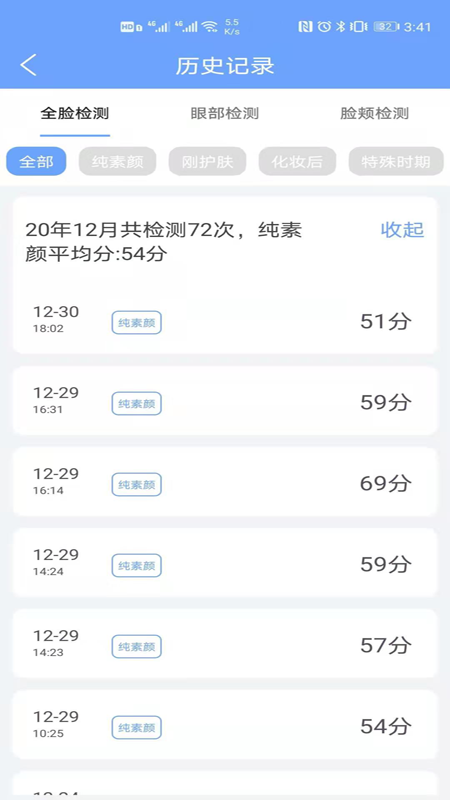The height and width of the screenshot is (800, 450).
Task: Tap the NFC status icon
Action: (305, 27)
